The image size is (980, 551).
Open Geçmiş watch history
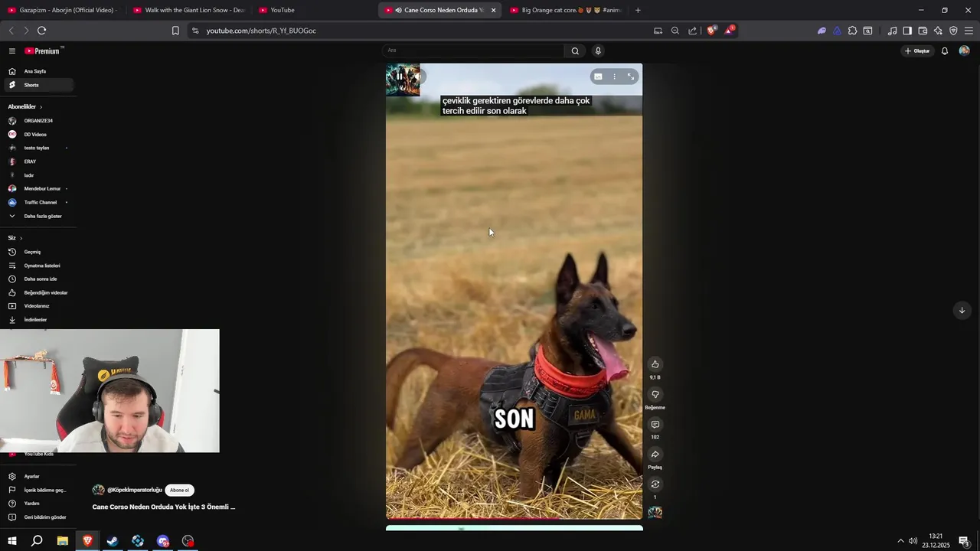click(40, 252)
